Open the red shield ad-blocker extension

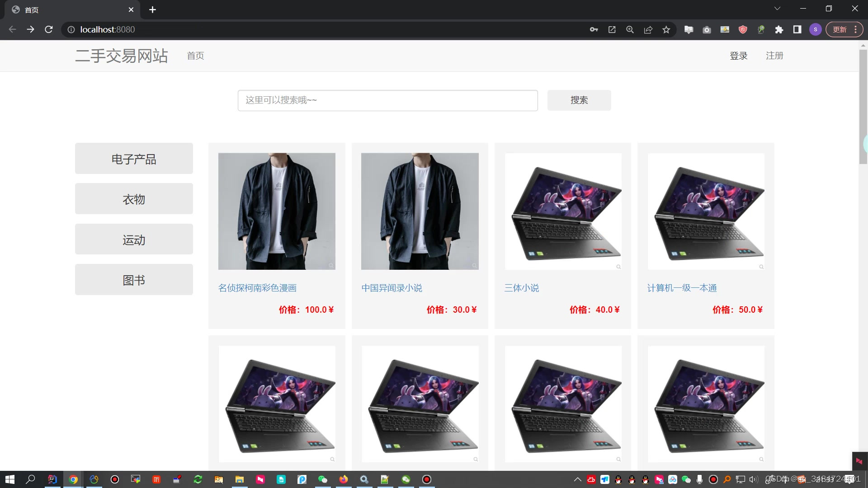coord(743,29)
